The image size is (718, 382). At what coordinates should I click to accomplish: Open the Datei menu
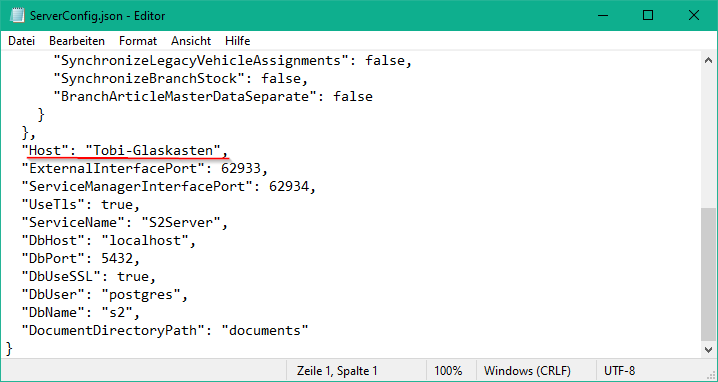(22, 41)
